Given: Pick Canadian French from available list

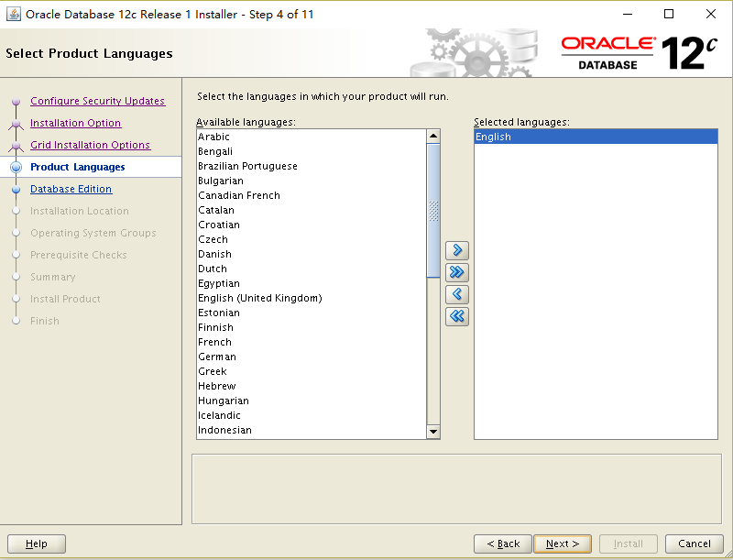Looking at the screenshot, I should point(312,195).
